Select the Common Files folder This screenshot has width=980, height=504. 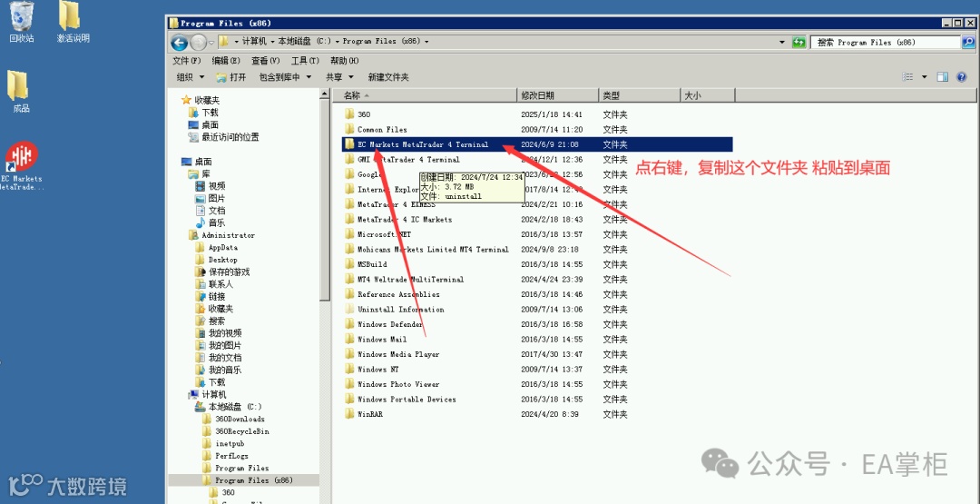(382, 130)
